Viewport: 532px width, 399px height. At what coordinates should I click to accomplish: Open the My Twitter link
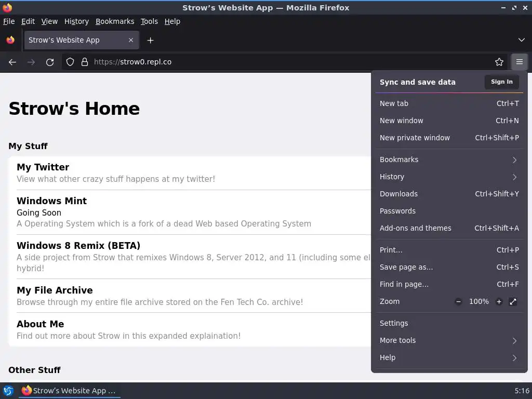[43, 167]
